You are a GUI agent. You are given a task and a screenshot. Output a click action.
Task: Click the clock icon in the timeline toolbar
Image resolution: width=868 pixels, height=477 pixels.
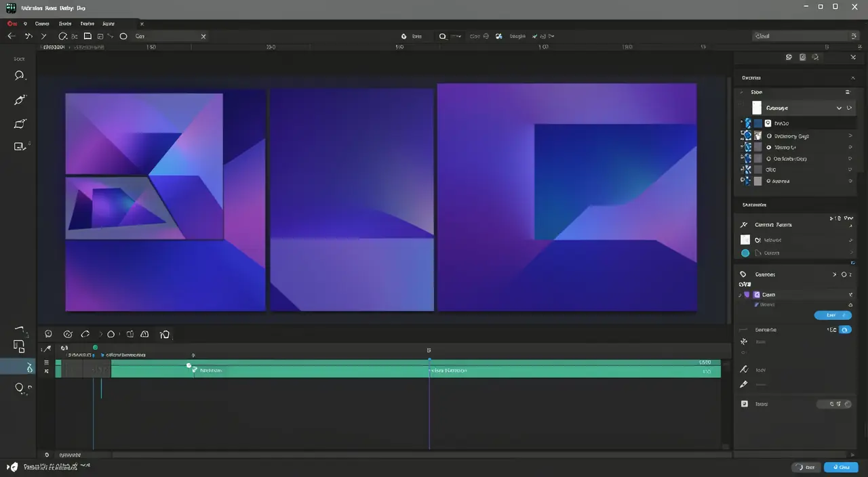68,334
